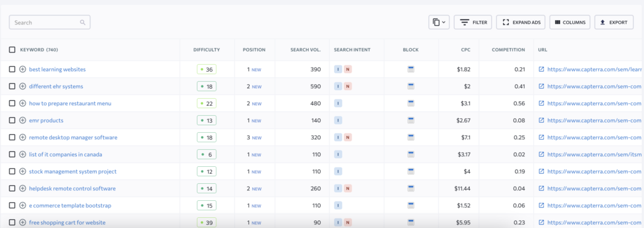Expand the how to prepare restaurant menu row
The width and height of the screenshot is (644, 228).
[x=23, y=103]
